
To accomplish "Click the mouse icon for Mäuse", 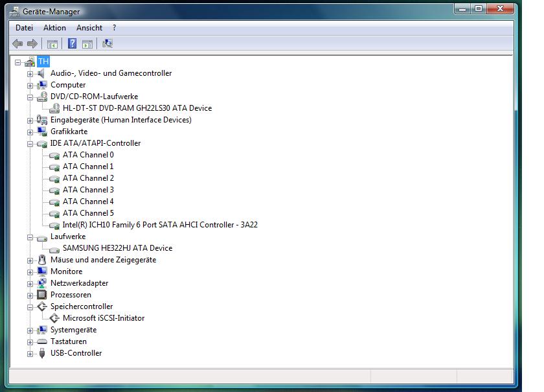I will pos(42,260).
